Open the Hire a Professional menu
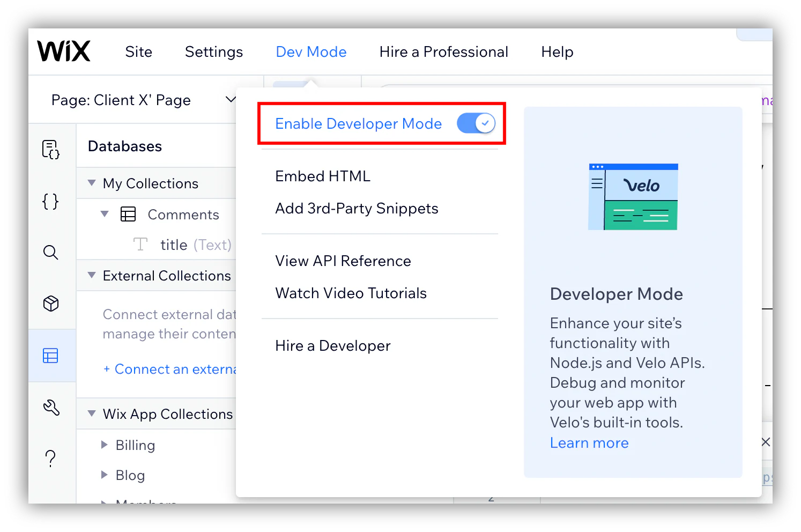Image resolution: width=801 pixels, height=532 pixels. (x=444, y=52)
